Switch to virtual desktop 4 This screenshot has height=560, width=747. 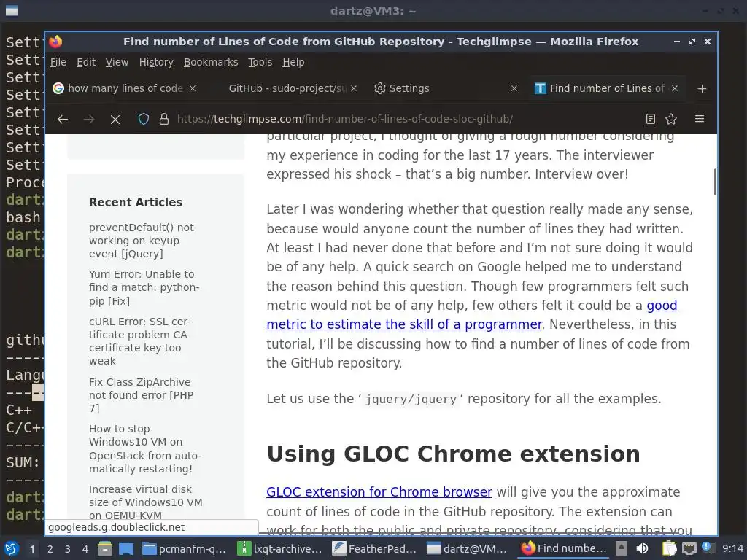pos(85,549)
